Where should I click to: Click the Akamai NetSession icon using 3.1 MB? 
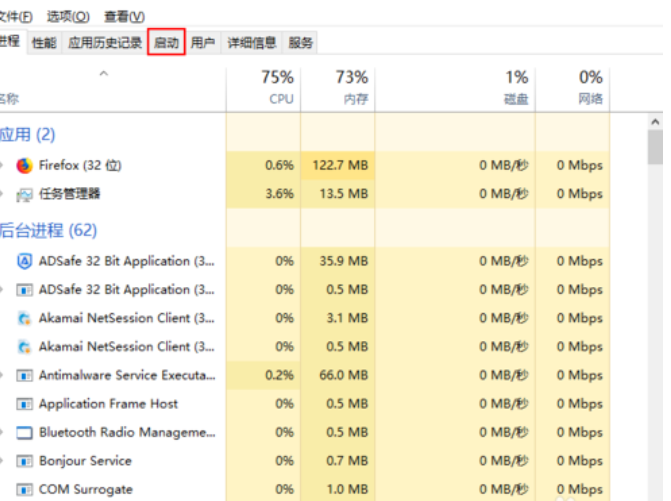(24, 318)
